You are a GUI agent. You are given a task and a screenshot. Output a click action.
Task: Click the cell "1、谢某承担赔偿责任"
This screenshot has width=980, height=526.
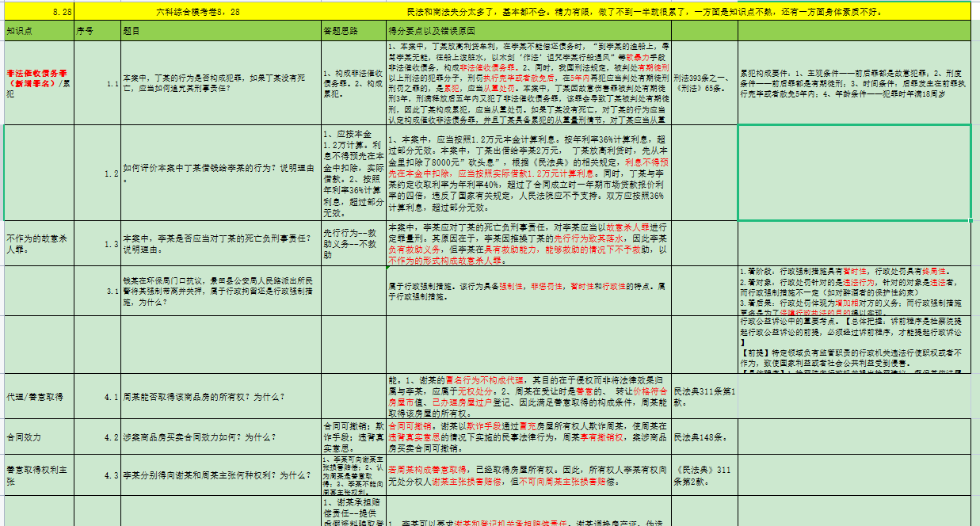(x=353, y=511)
